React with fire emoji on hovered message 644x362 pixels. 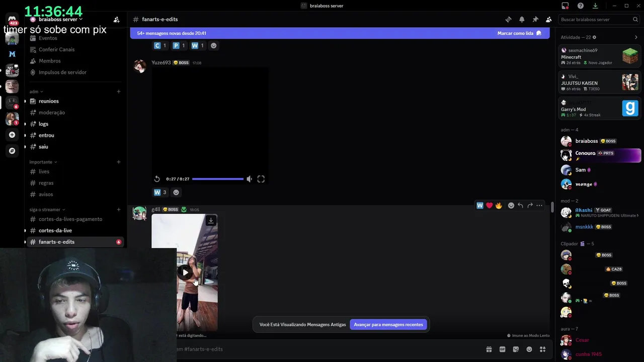click(x=499, y=205)
